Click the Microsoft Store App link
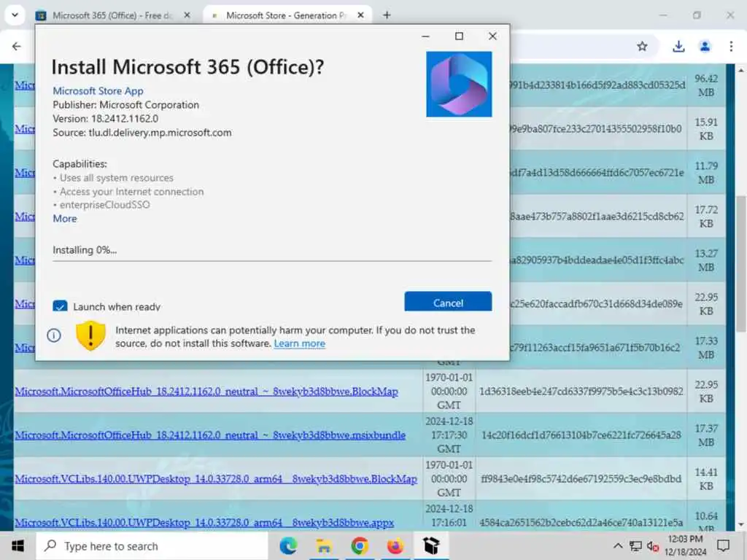747x560 pixels. 98,90
